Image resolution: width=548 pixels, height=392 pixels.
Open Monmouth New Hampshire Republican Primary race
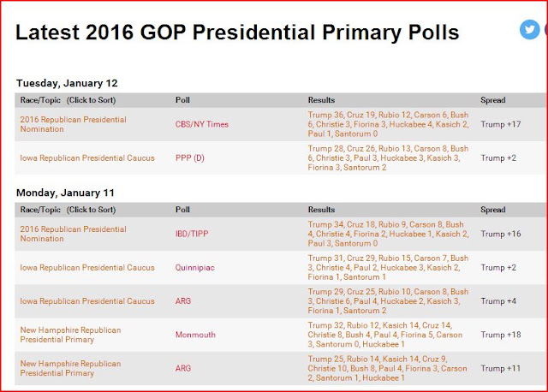[70, 335]
